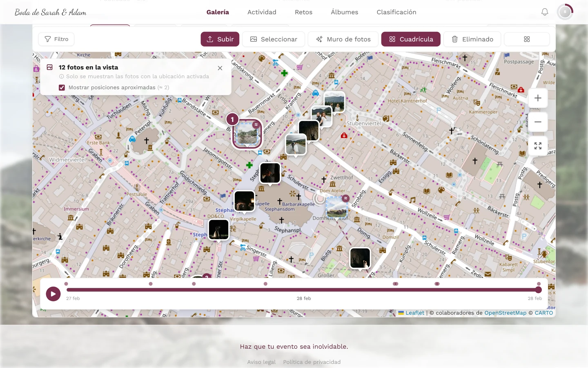Open the bride-running-on-road photo marker
The height and width of the screenshot is (368, 588).
(x=296, y=144)
